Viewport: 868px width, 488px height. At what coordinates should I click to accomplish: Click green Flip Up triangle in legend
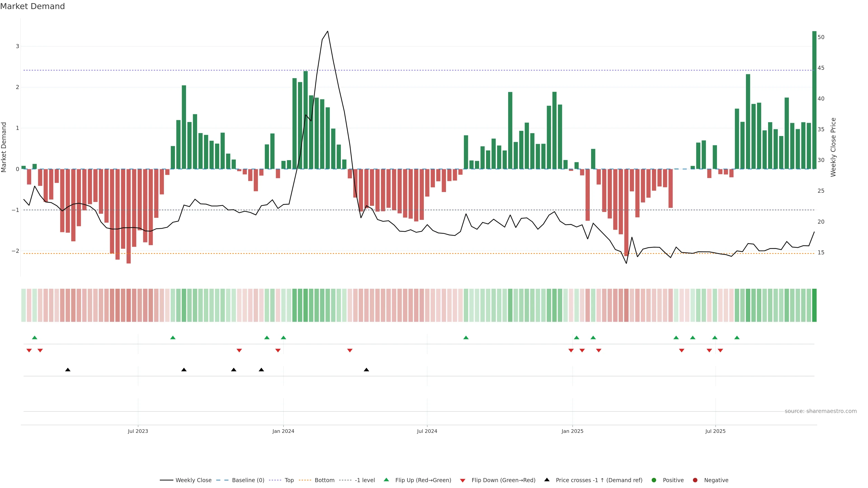point(387,480)
